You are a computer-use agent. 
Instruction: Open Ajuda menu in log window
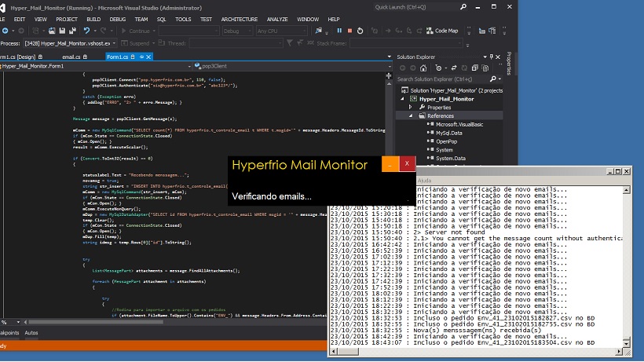pyautogui.click(x=425, y=181)
